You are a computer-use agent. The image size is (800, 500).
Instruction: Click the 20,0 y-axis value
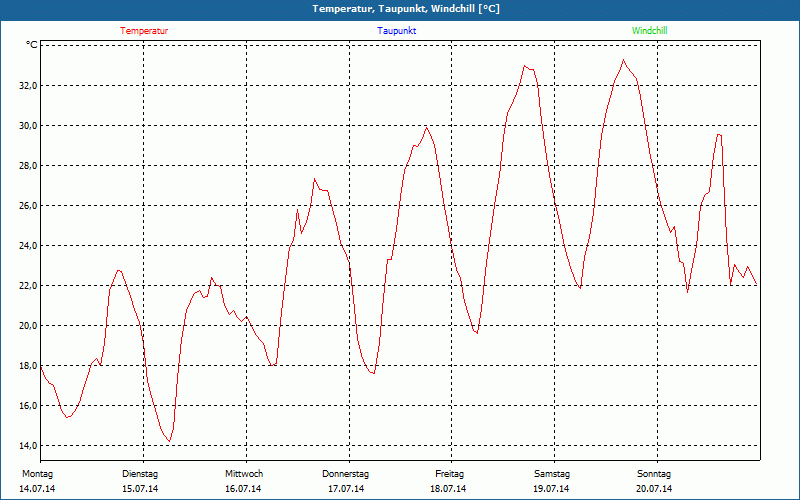pos(28,326)
